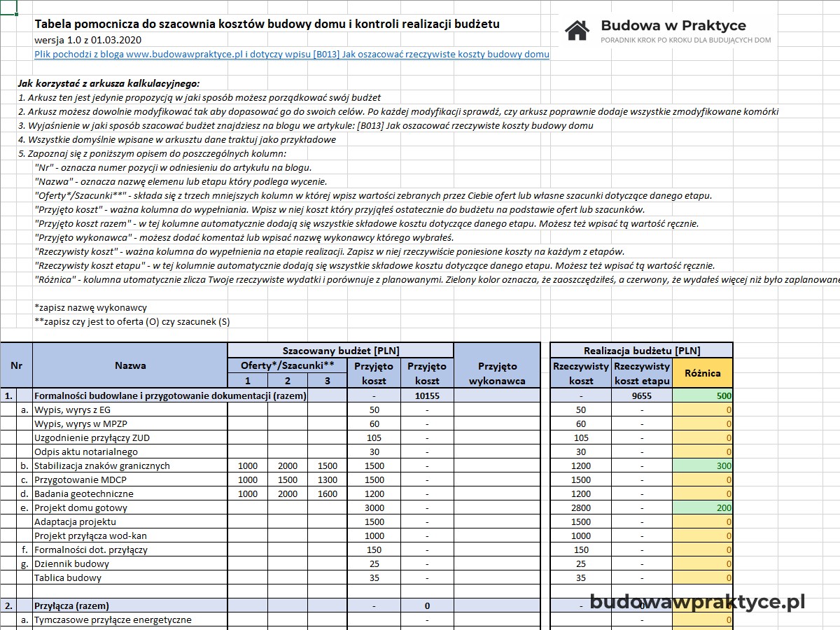The image size is (840, 630).
Task: Select the '**zapisz czy jest to oferta (O)' note
Action: coord(132,321)
